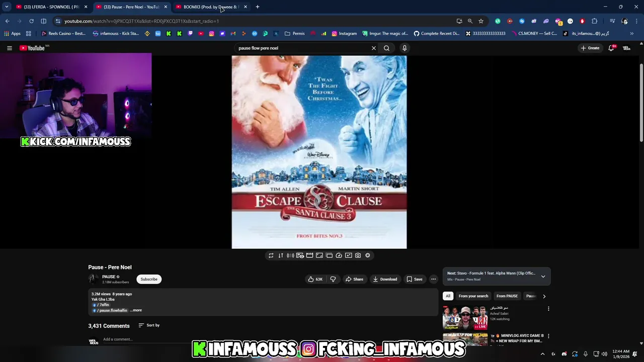Show more chips with right arrow
The width and height of the screenshot is (644, 362).
tap(544, 296)
